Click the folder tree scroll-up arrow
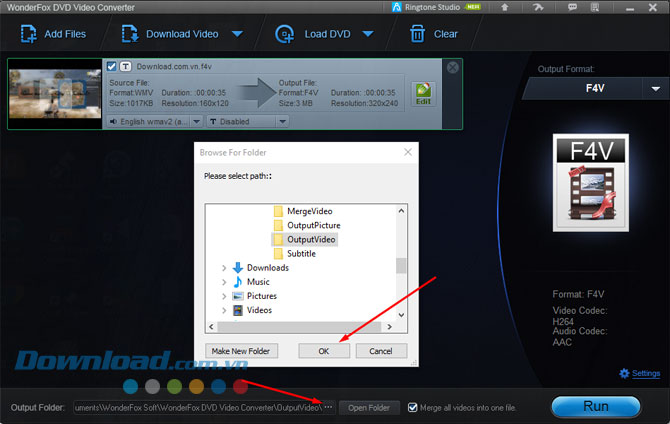Screen dimensions: 670x424 point(401,211)
